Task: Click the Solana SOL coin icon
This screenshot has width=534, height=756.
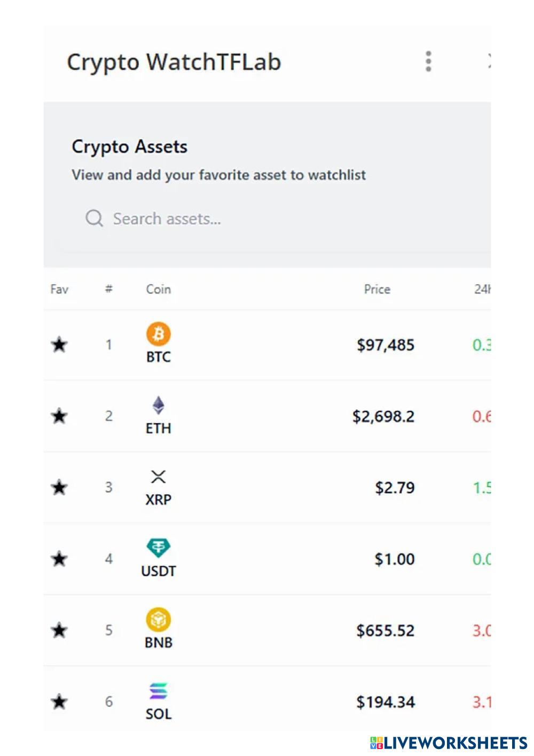Action: 159,691
